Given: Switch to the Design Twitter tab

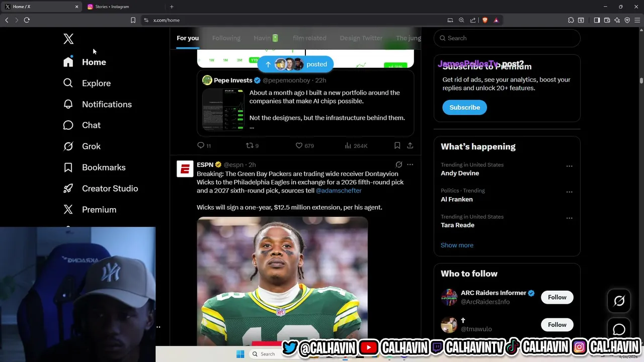Looking at the screenshot, I should point(361,38).
